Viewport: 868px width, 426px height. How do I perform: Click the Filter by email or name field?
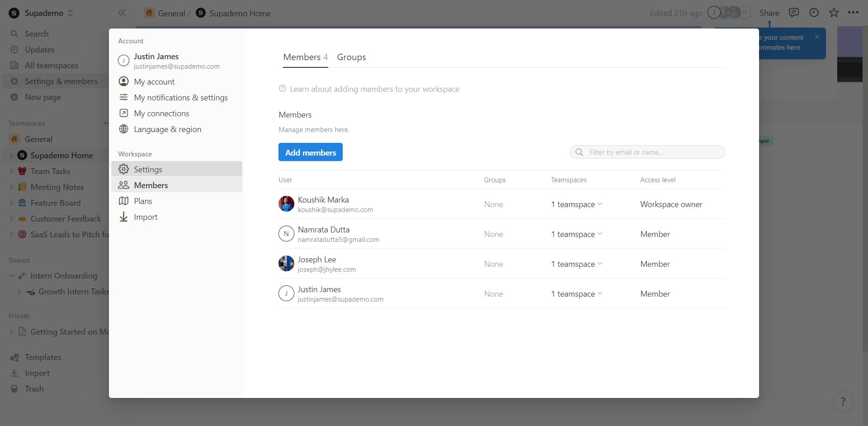pyautogui.click(x=651, y=152)
